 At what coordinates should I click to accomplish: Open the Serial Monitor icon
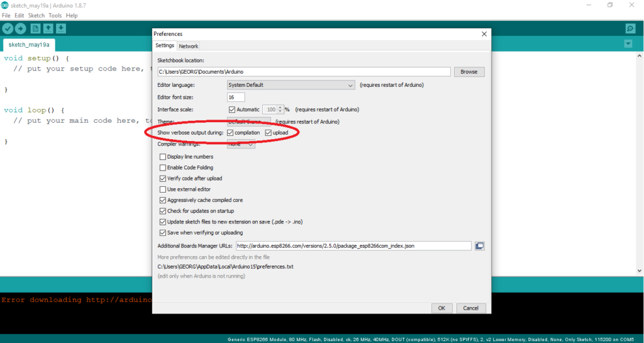coord(630,28)
